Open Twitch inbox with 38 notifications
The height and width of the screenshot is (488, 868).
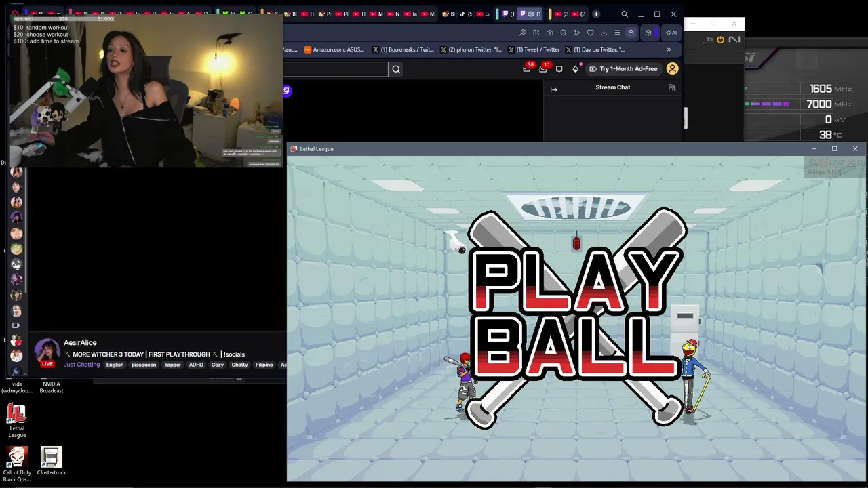527,68
